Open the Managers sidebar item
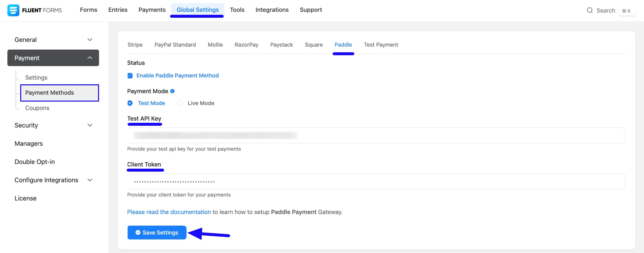The height and width of the screenshot is (253, 644). [x=29, y=143]
